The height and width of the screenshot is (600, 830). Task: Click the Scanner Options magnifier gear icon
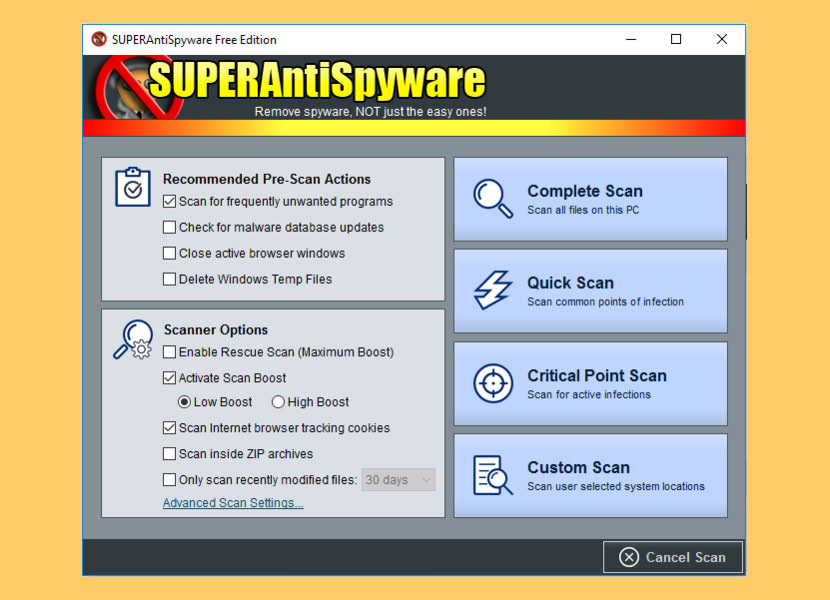click(x=133, y=339)
